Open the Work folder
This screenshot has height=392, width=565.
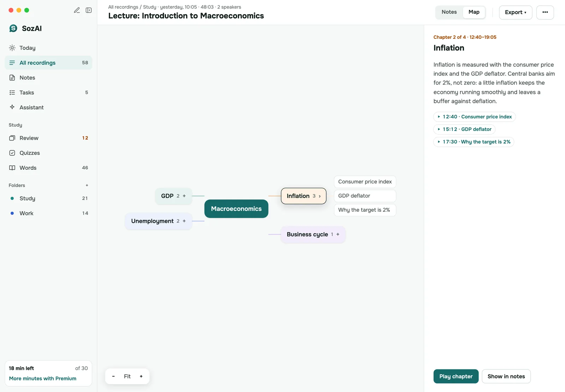49,213
